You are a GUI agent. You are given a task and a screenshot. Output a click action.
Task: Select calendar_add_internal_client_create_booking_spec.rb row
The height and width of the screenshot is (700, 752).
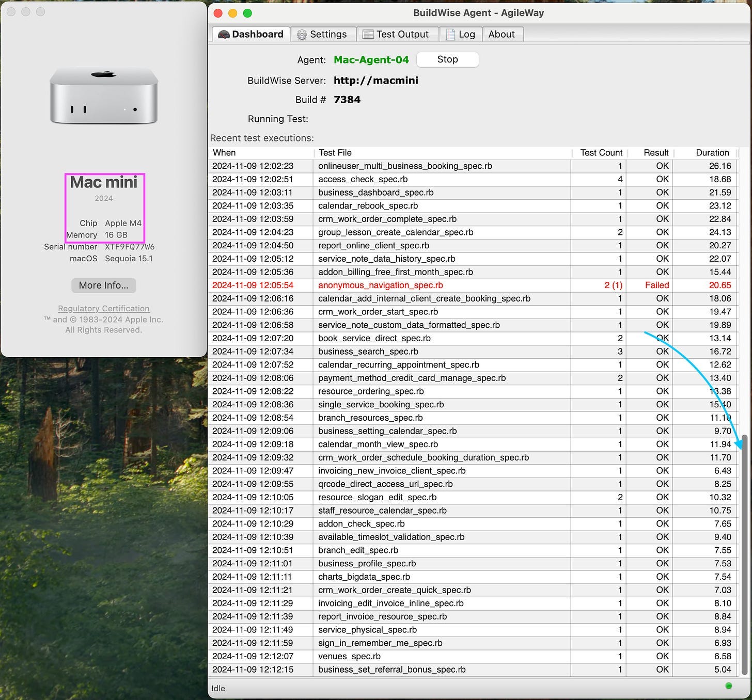coord(473,298)
